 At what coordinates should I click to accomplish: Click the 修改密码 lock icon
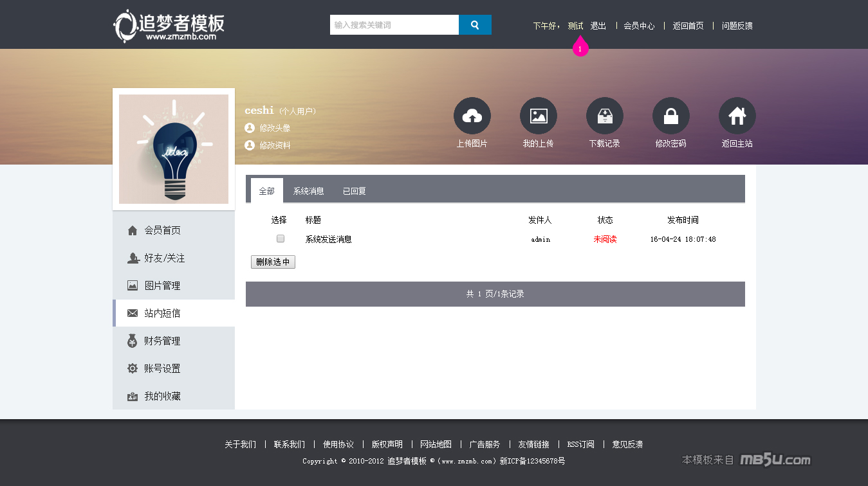click(670, 116)
